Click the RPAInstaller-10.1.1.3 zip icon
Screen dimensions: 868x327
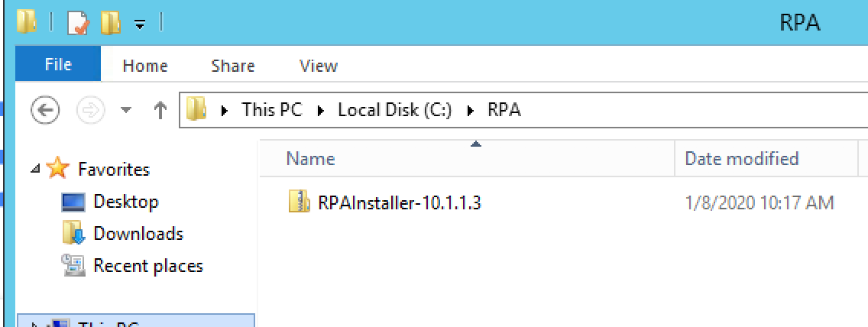[x=299, y=202]
